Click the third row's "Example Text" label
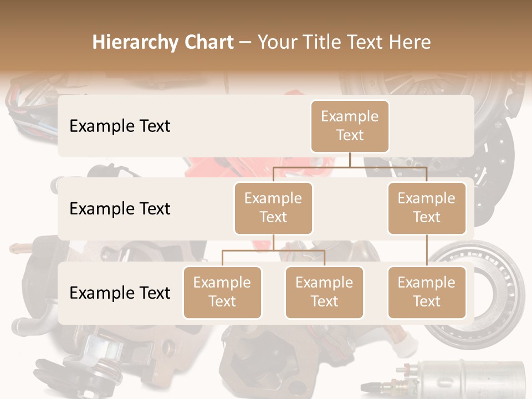The height and width of the screenshot is (399, 532). click(120, 293)
